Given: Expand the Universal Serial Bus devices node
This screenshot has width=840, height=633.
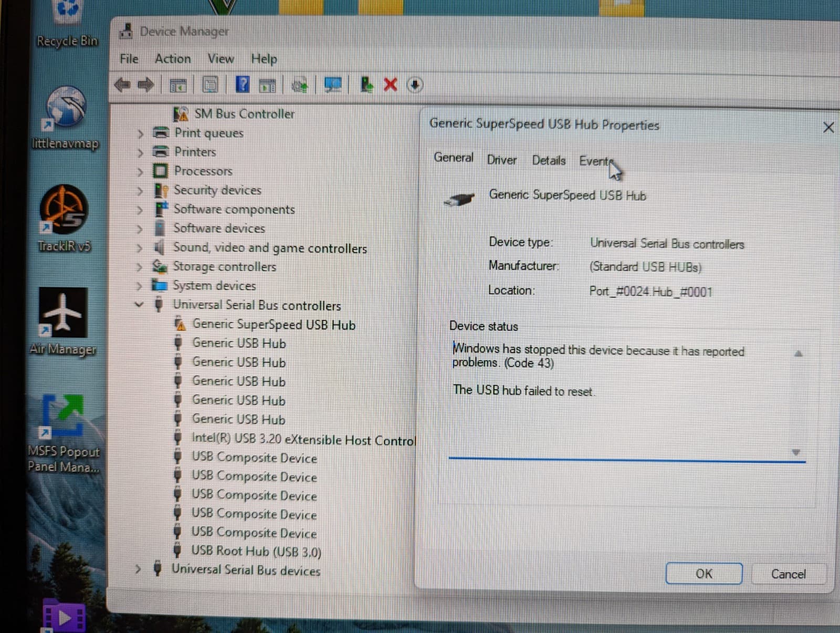Looking at the screenshot, I should click(138, 569).
